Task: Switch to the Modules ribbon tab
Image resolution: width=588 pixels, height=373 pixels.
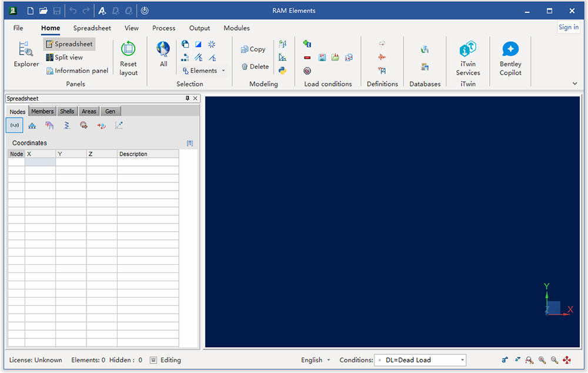Action: point(236,28)
